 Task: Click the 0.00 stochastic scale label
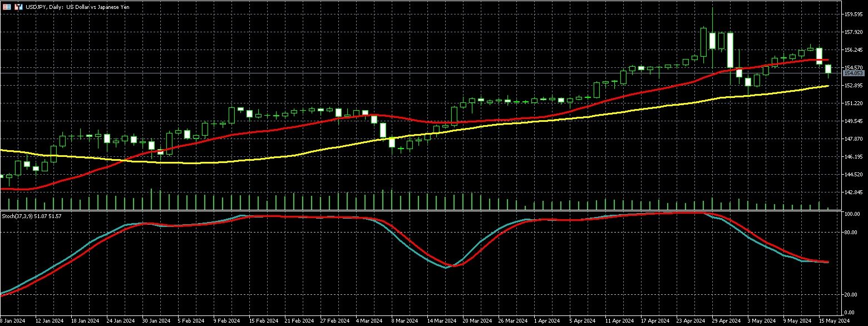(x=850, y=312)
